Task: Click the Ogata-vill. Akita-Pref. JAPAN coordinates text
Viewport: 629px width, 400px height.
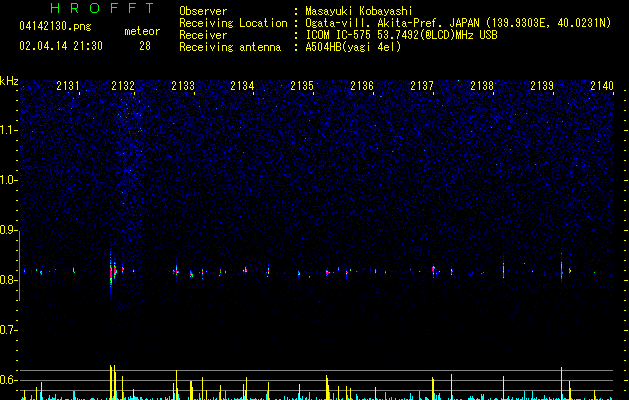Action: click(458, 23)
